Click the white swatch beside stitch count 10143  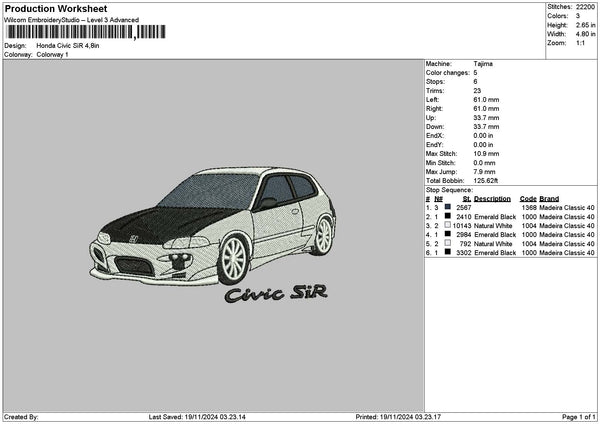pyautogui.click(x=447, y=225)
